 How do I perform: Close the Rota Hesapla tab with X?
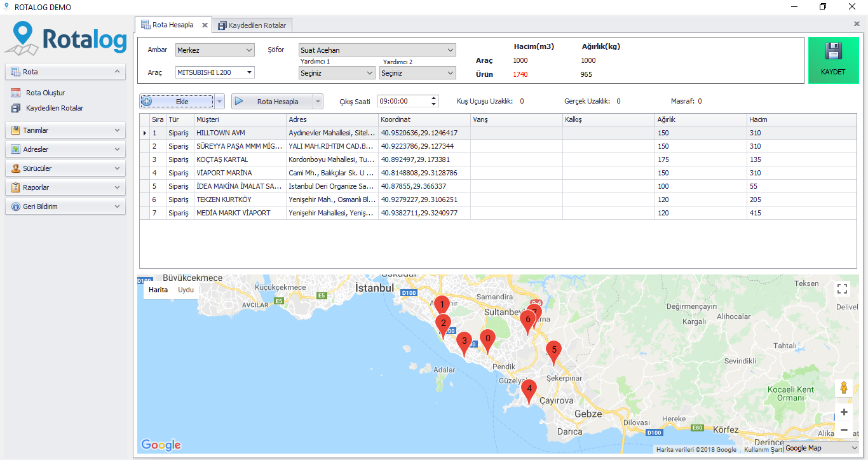click(205, 25)
